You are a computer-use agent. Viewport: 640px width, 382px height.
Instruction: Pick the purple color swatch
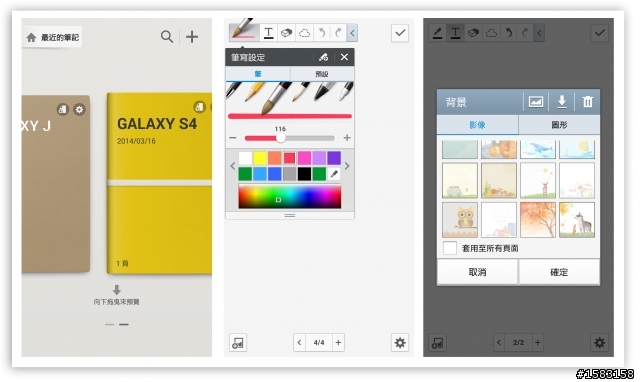(x=334, y=158)
